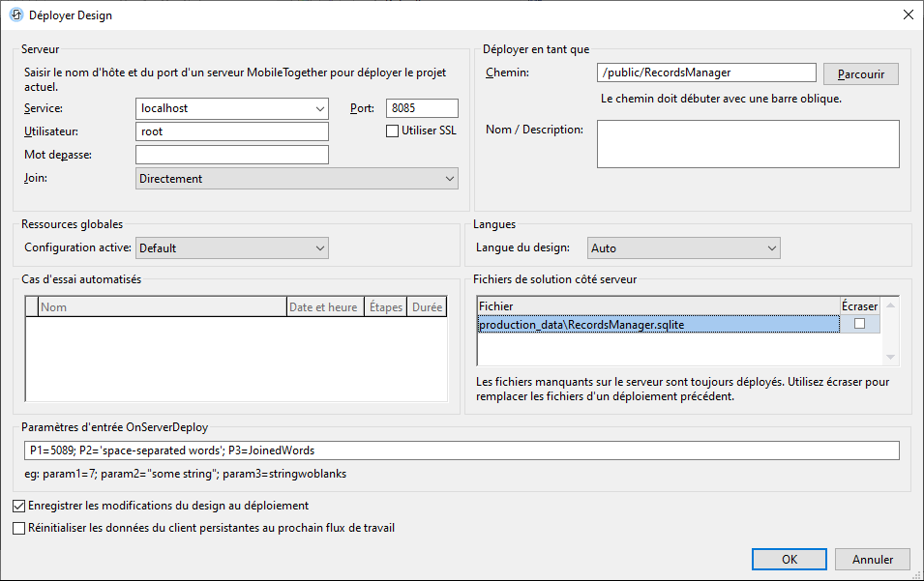Click the Port input field
Screen dimensions: 924x581
(x=422, y=108)
